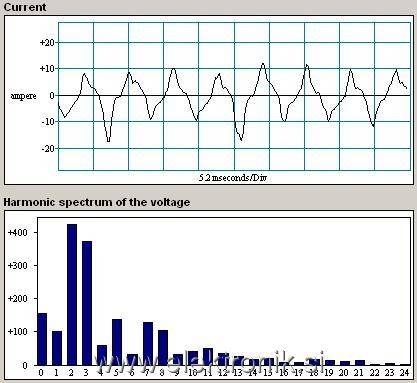Image resolution: width=417 pixels, height=383 pixels.
Task: Click harmonic number 19 on the axis
Action: (x=329, y=372)
